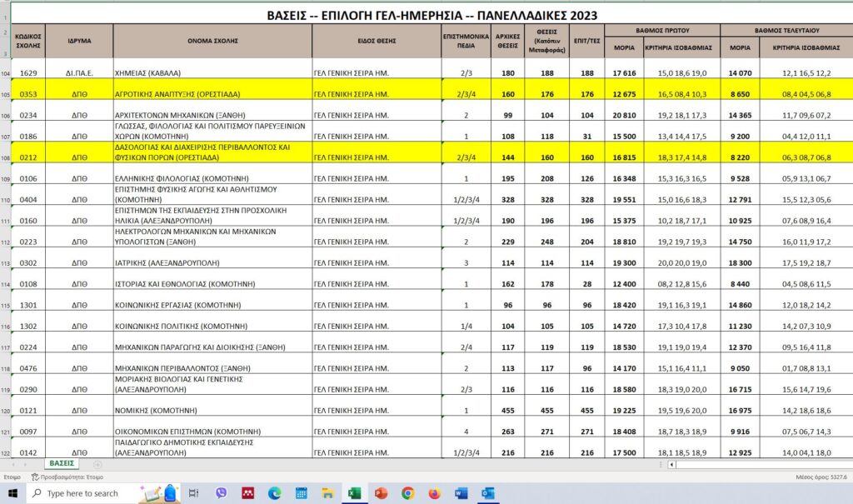853x504 pixels.
Task: Click the horizontal scrollbar track
Action: click(x=765, y=464)
